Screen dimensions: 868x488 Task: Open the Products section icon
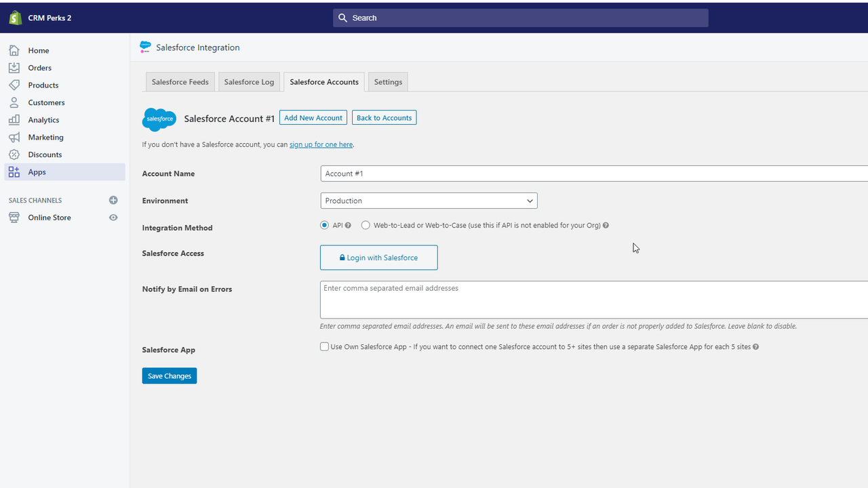14,85
